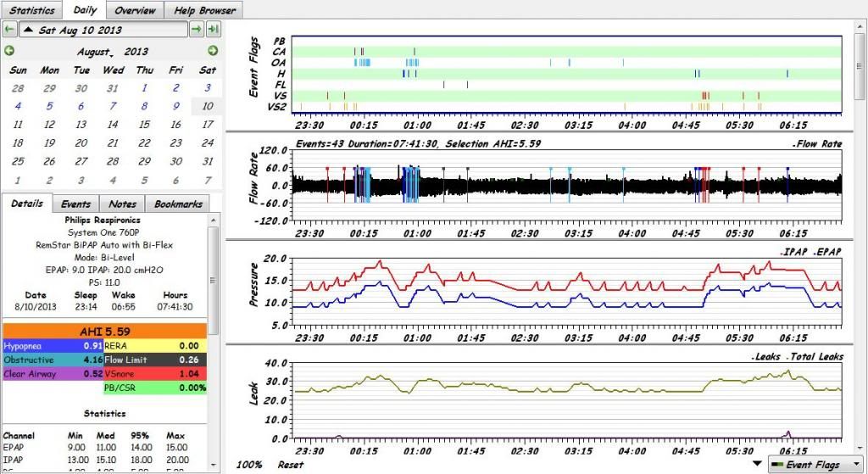Viewport: 868px width, 474px height.
Task: Switch to the Events tab
Action: (75, 204)
